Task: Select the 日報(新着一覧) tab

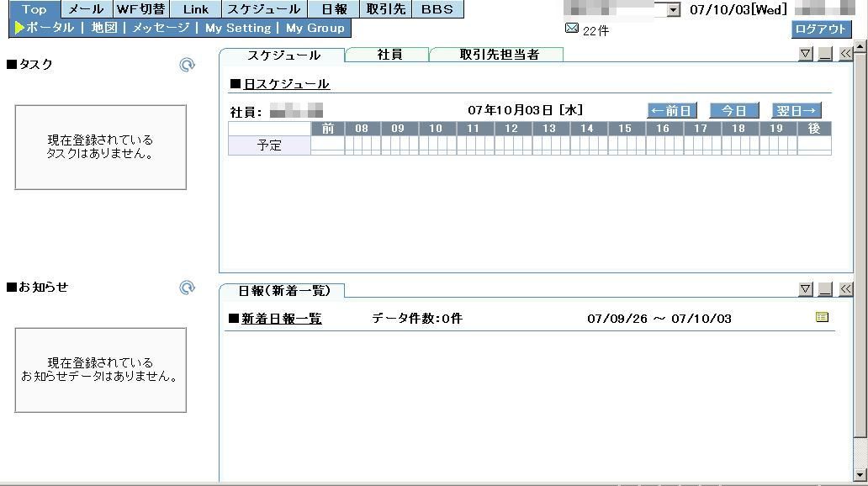Action: (283, 291)
